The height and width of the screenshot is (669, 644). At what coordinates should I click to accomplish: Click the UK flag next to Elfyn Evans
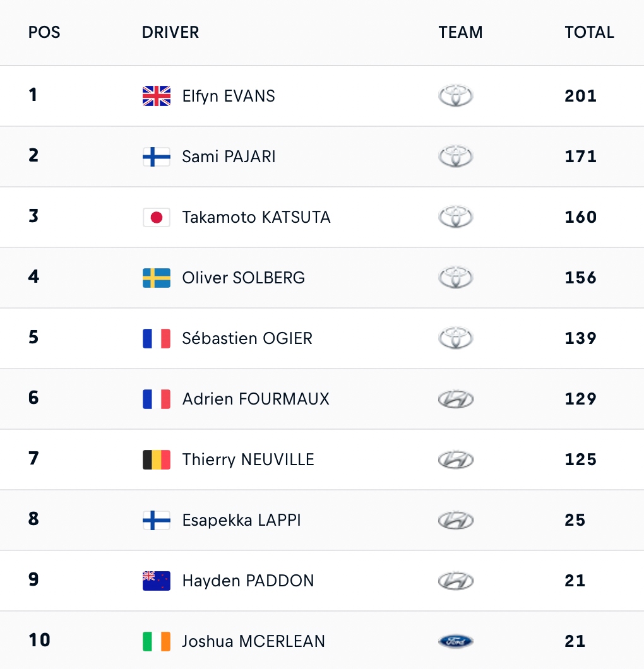157,96
